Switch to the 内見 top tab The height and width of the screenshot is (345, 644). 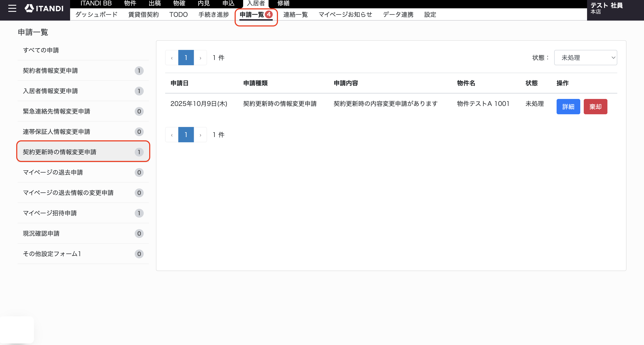pyautogui.click(x=204, y=4)
